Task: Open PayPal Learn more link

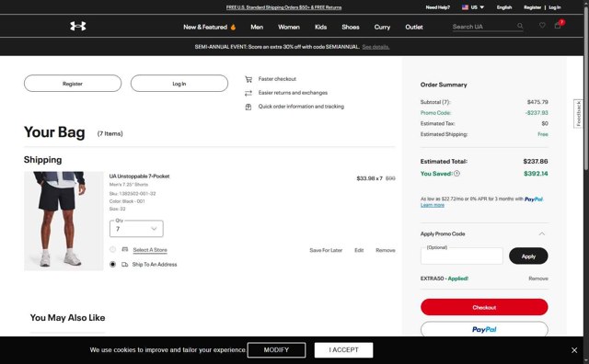Action: [432, 205]
